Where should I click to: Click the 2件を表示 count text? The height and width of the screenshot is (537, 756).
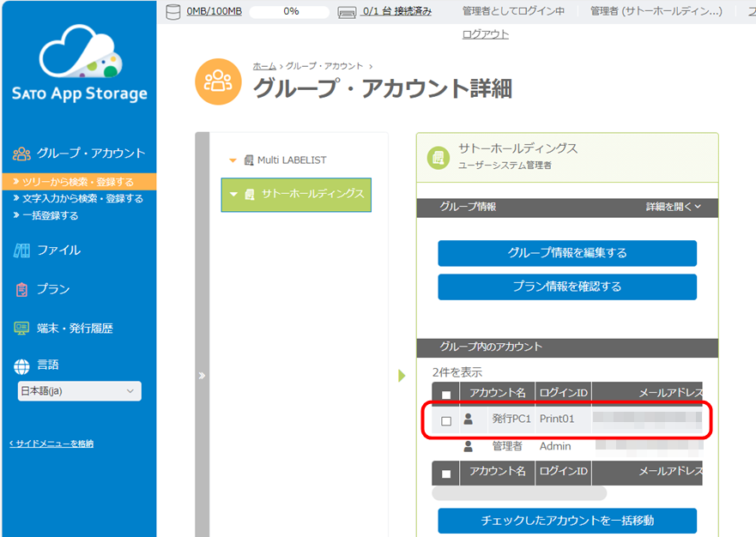coord(457,372)
